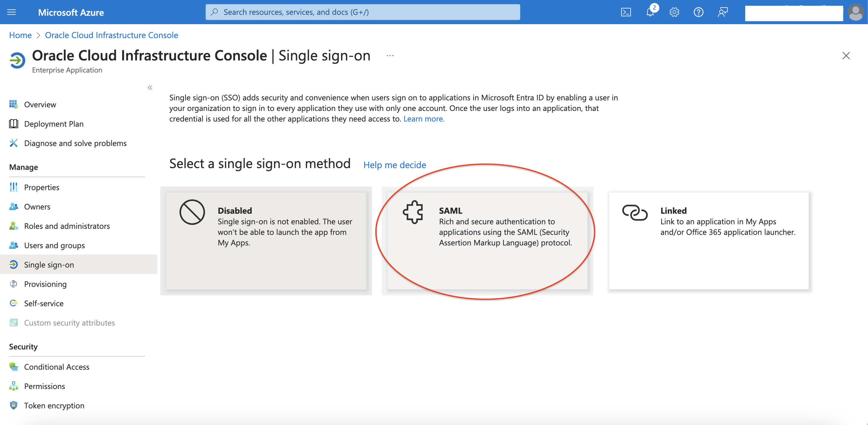868x425 pixels.
Task: Open Users and groups under Manage
Action: tap(54, 245)
